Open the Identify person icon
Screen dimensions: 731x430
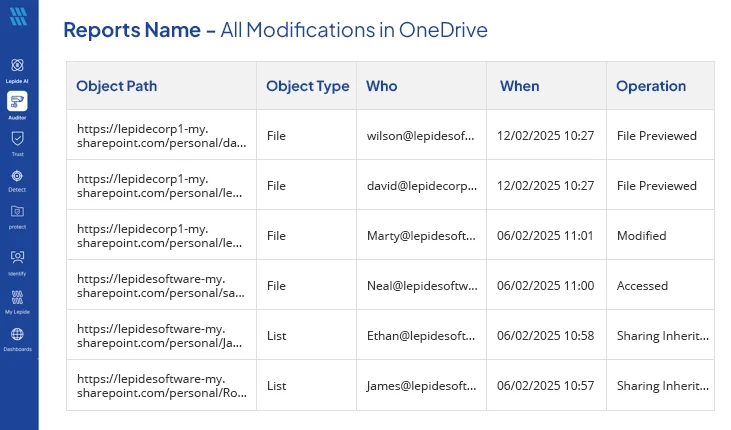click(x=17, y=257)
